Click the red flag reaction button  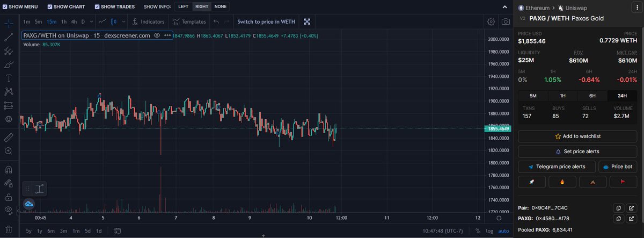click(624, 182)
